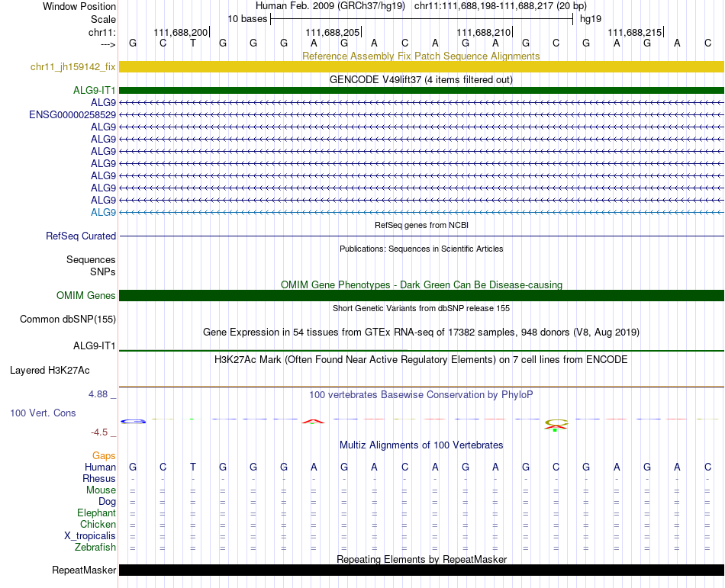
Task: Click the light blue ALG9 transcript label
Action: [x=103, y=213]
